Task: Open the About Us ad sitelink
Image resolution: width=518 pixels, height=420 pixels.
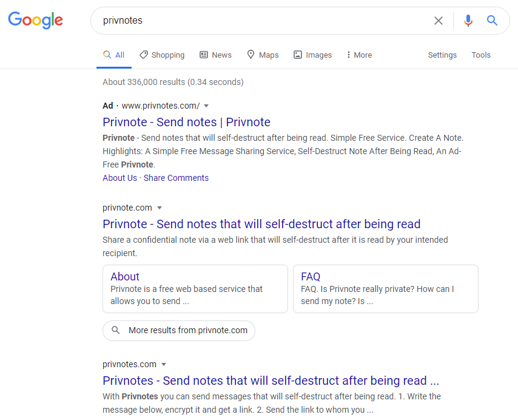Action: point(119,178)
